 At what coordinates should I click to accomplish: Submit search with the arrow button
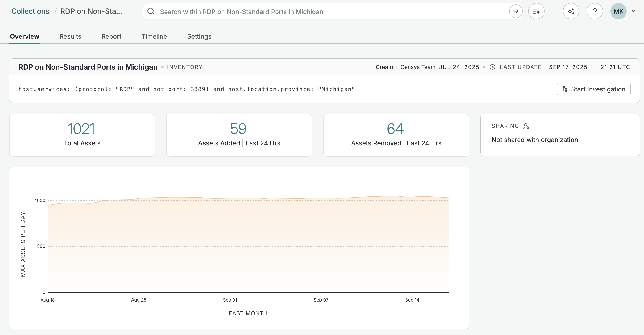pos(516,11)
